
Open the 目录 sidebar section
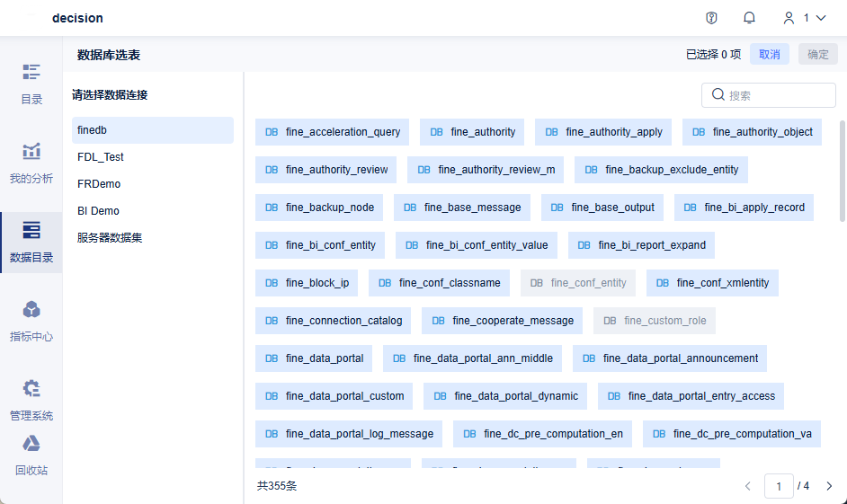[31, 84]
